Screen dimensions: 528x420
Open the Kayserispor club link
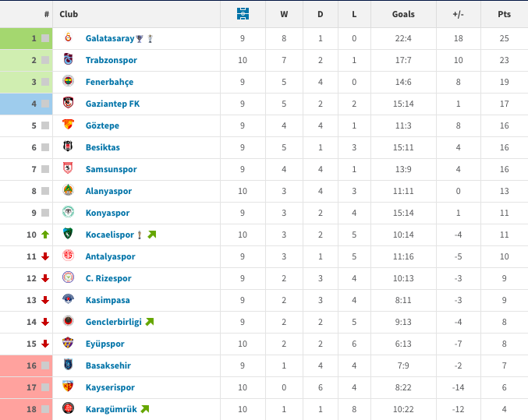pos(110,387)
